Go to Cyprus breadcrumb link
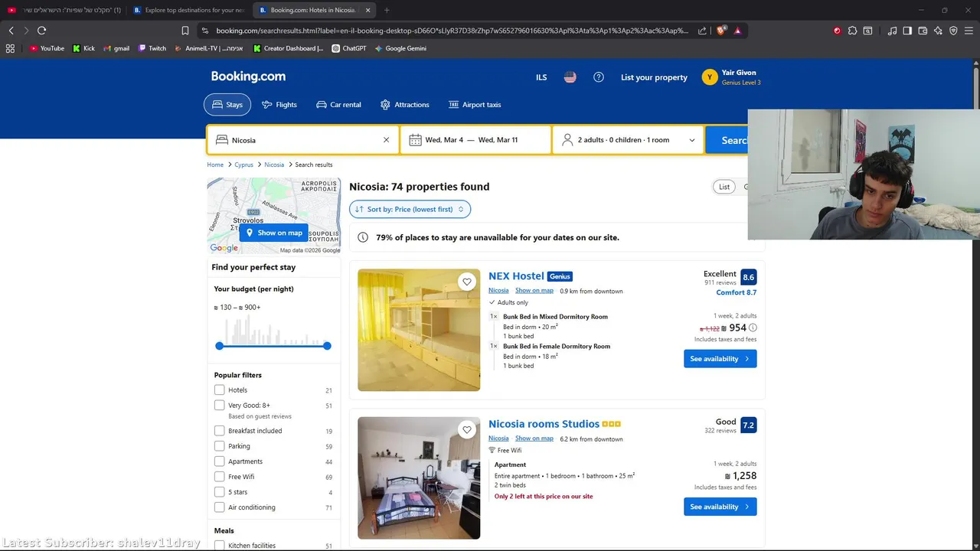 (x=243, y=165)
